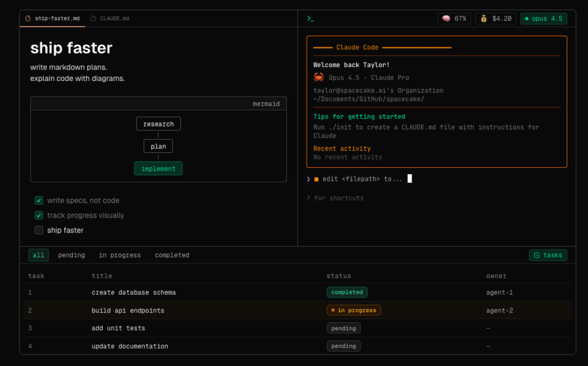This screenshot has width=588, height=366.
Task: Uncheck write specs, not code
Action: pyautogui.click(x=38, y=200)
